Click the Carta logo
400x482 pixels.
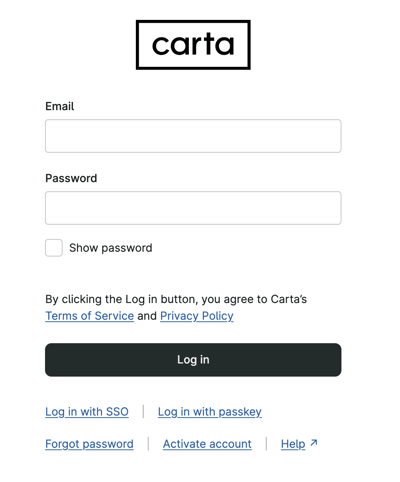tap(193, 45)
